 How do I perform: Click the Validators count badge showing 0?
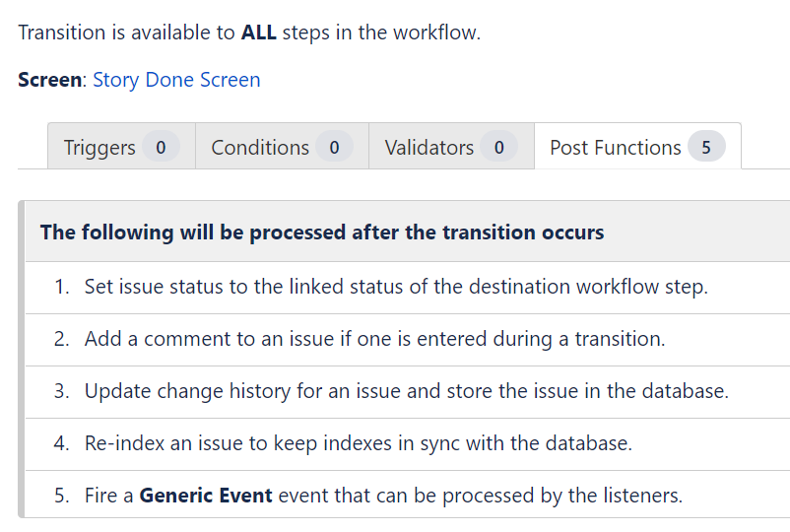[498, 147]
